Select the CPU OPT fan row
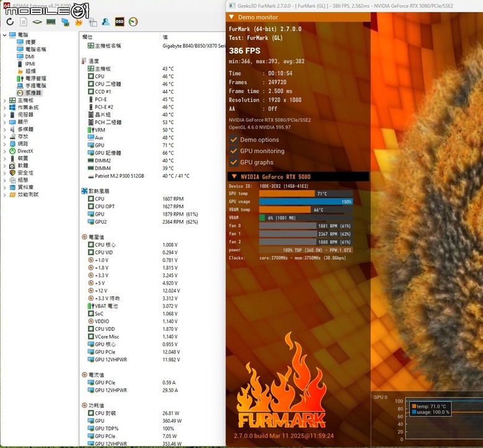This screenshot has width=483, height=448. click(152, 206)
